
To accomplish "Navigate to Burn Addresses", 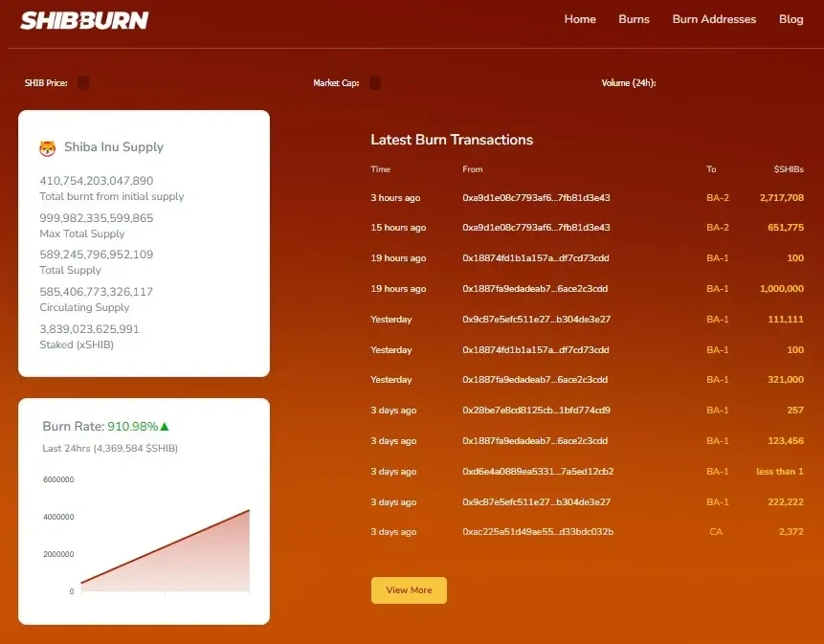I will click(x=714, y=19).
